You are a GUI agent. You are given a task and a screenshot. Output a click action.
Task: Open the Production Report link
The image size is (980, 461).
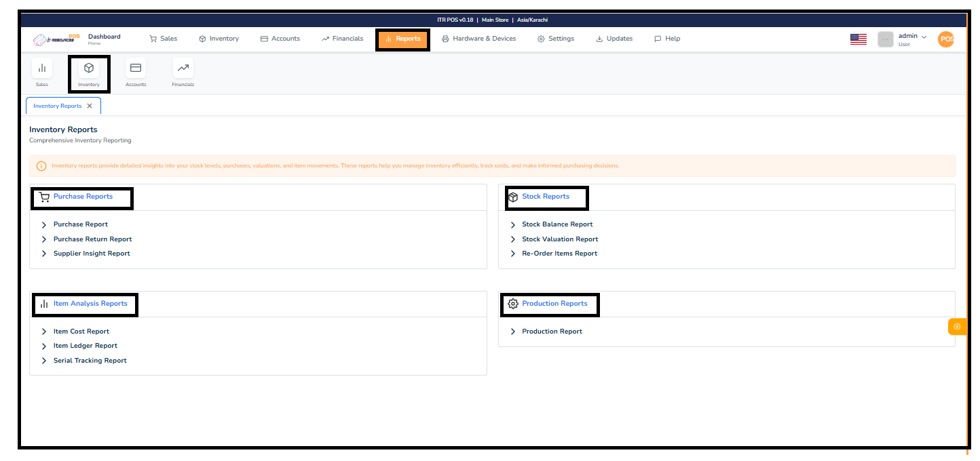550,331
